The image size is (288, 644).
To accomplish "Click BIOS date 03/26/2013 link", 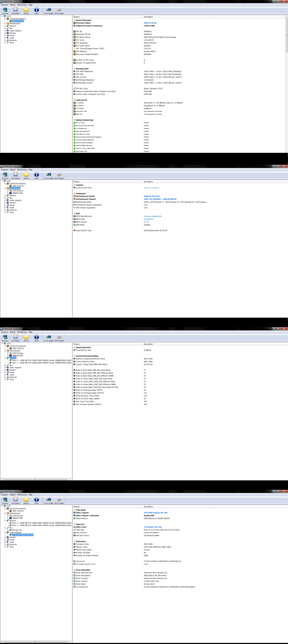I will [149, 219].
